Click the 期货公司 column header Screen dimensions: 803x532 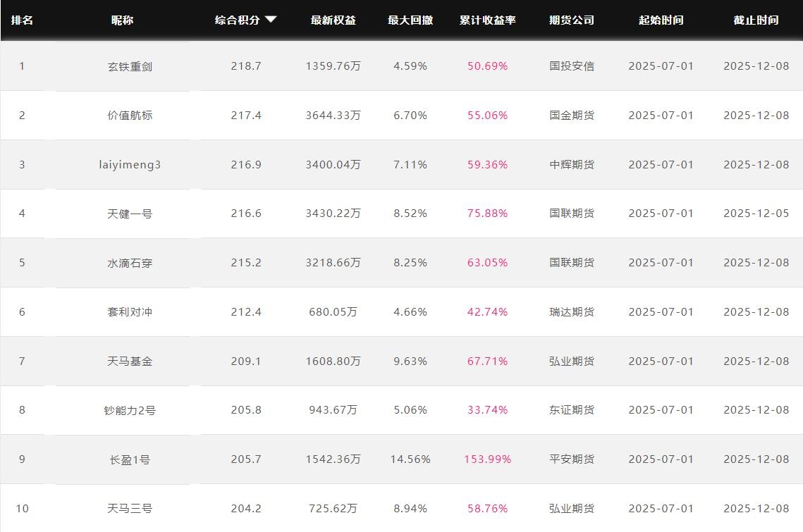click(571, 20)
